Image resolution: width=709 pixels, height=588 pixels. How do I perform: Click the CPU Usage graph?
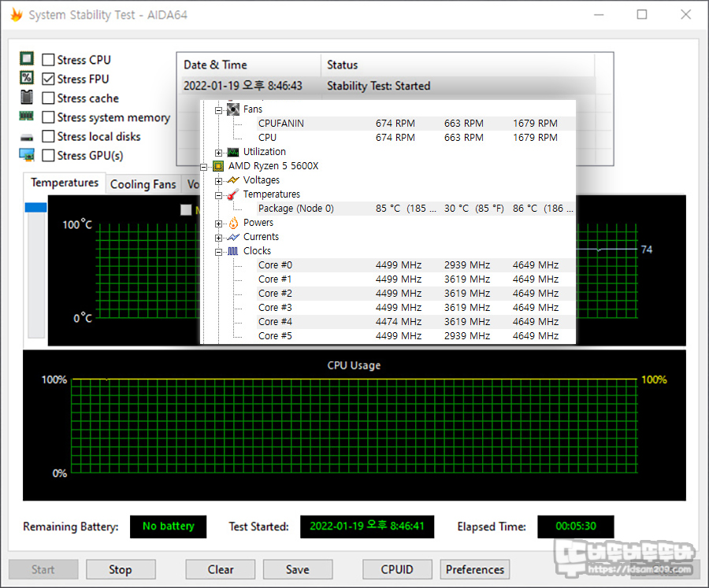coord(354,425)
